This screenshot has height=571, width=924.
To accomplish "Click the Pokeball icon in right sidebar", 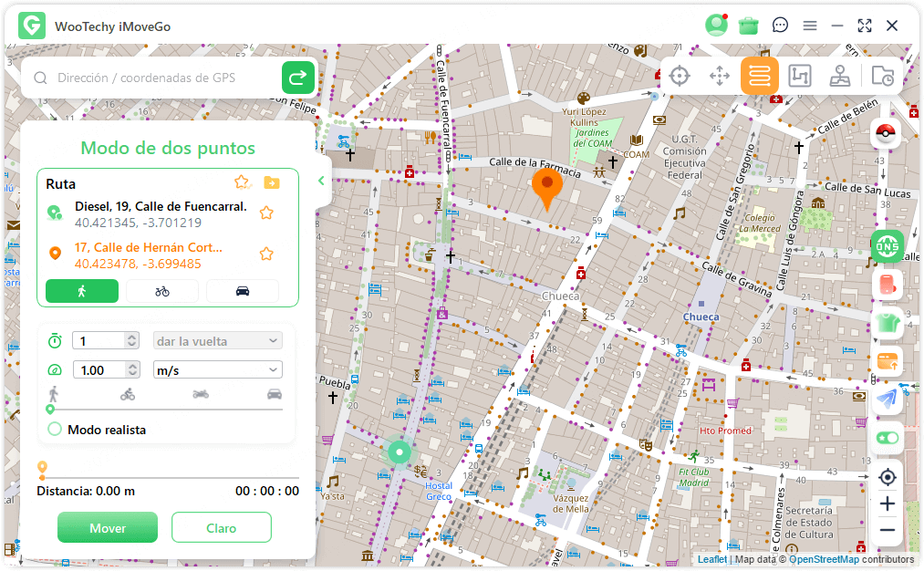I will click(886, 132).
